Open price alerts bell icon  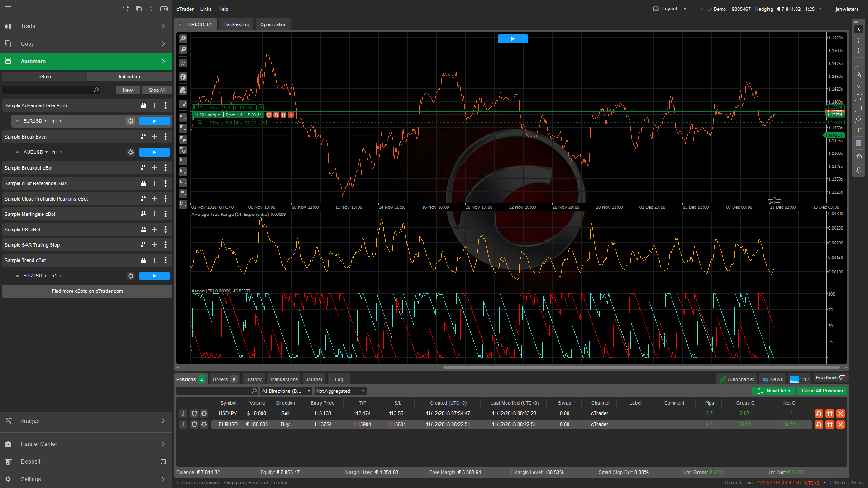[x=858, y=170]
